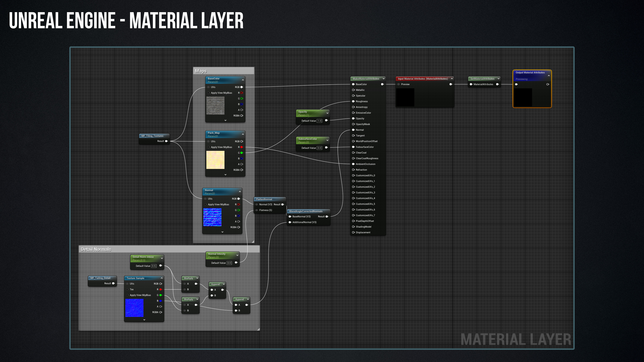Click the BaseColor texture thumbnail
This screenshot has width=644, height=362.
[215, 106]
